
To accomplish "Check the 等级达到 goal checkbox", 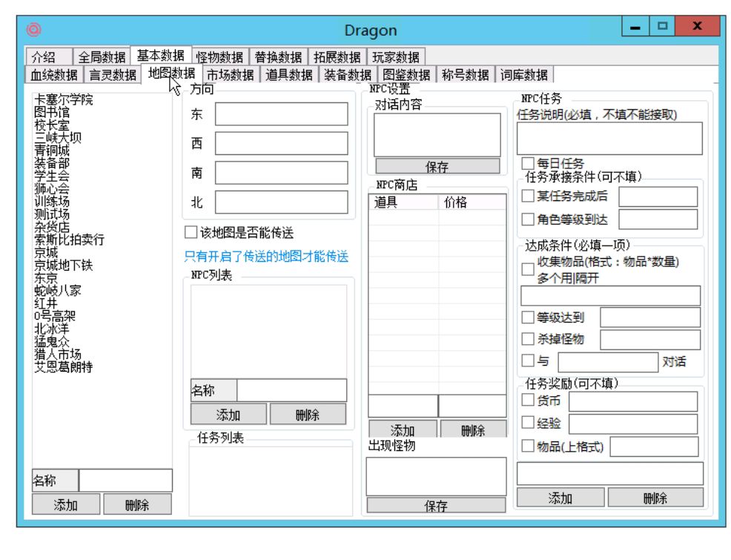I will point(527,317).
